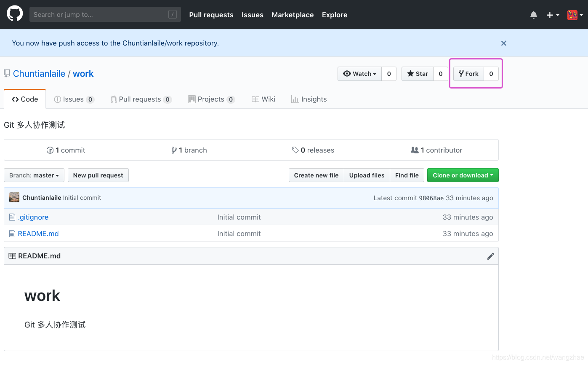Click the book icon in README.md header
The height and width of the screenshot is (365, 588).
[x=12, y=256]
